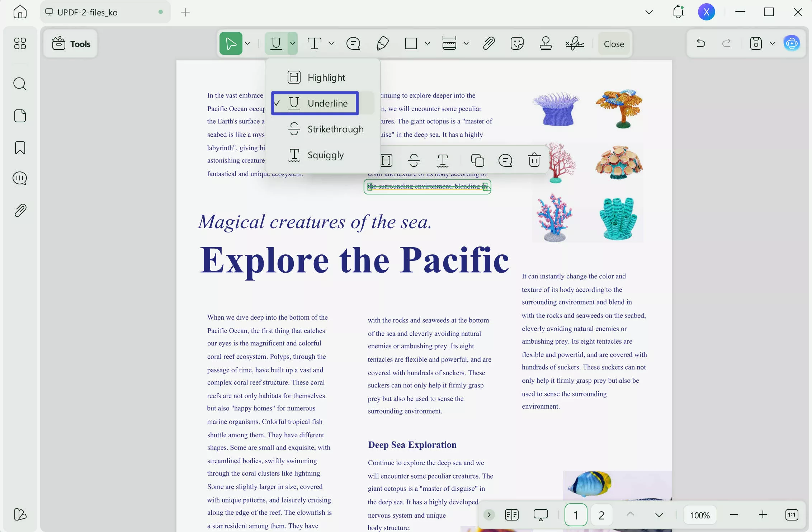Select the sticker tool icon
The image size is (812, 532).
pyautogui.click(x=517, y=44)
